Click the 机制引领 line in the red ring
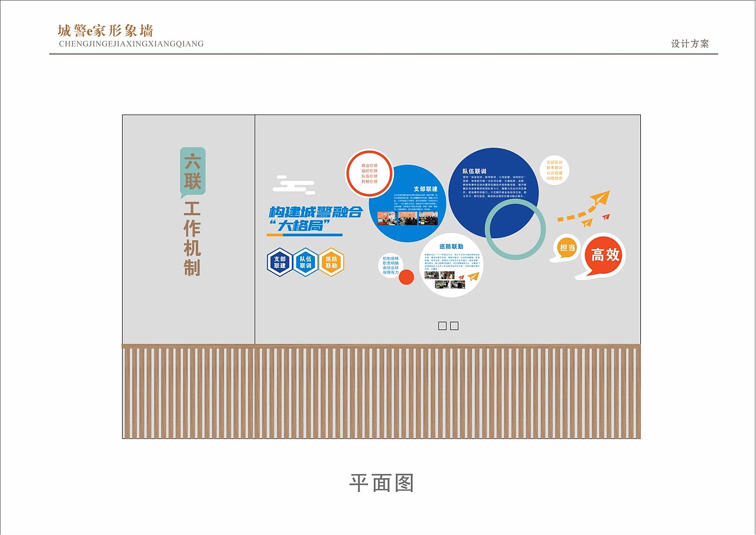 369,181
